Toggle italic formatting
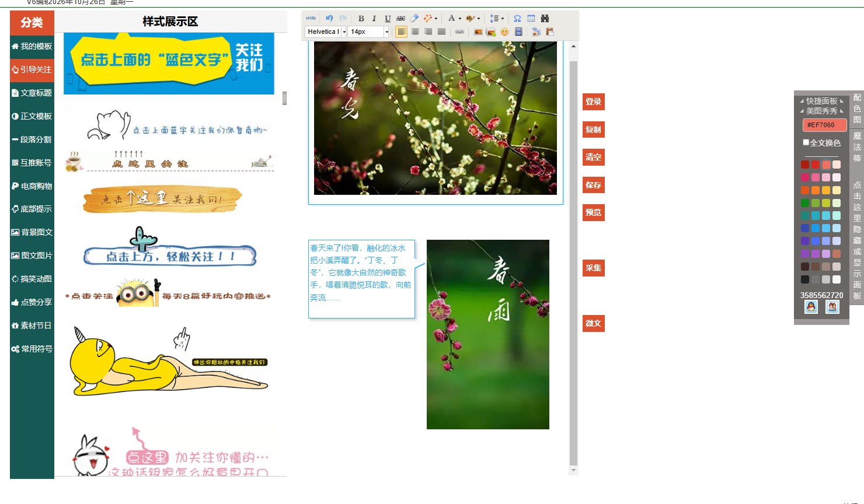Screen dimensions: 864x504 coord(374,19)
